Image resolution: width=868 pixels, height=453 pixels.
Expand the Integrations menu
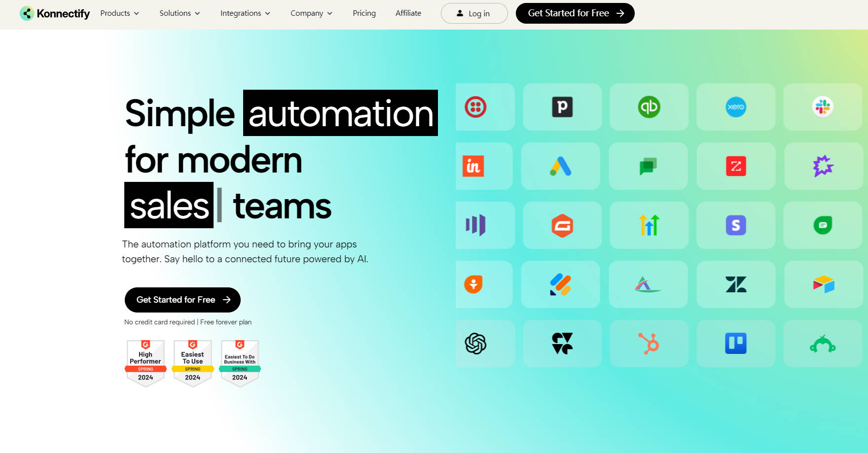(x=245, y=13)
